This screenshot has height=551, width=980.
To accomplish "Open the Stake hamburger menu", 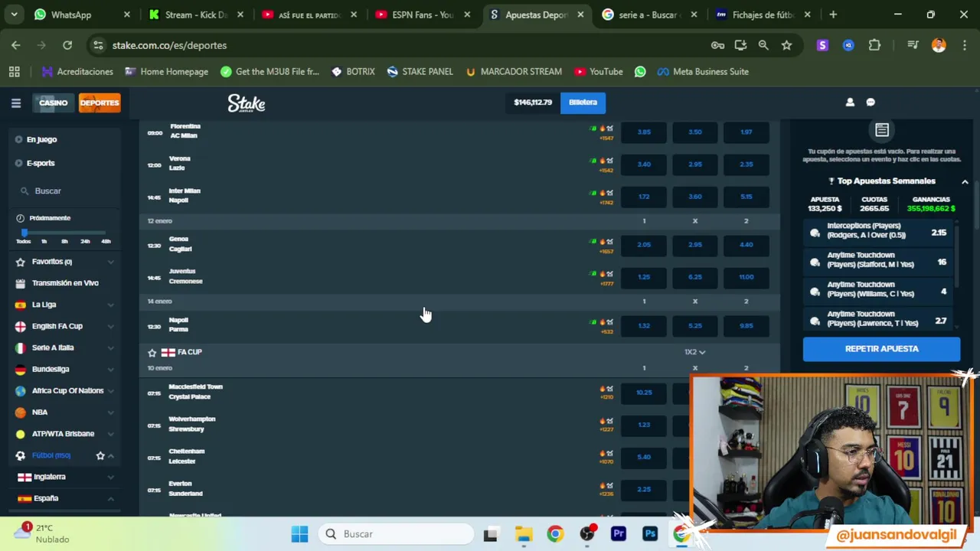I will tap(15, 103).
